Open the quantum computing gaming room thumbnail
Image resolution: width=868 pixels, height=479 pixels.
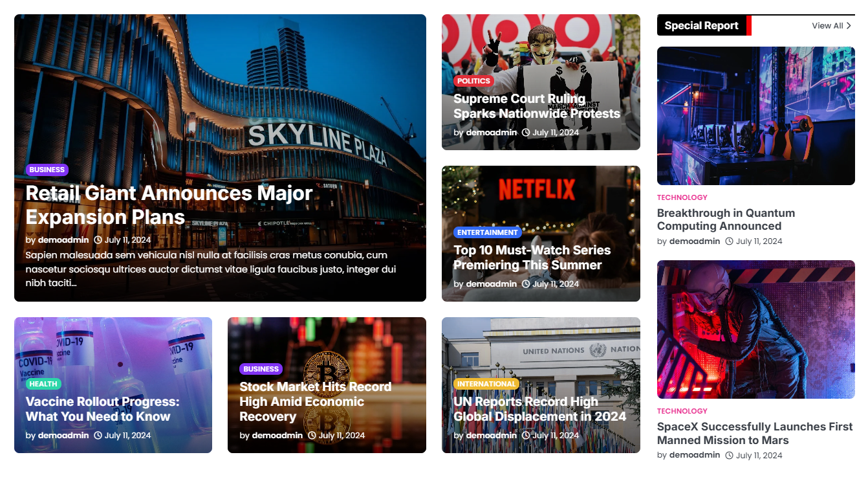pyautogui.click(x=755, y=115)
